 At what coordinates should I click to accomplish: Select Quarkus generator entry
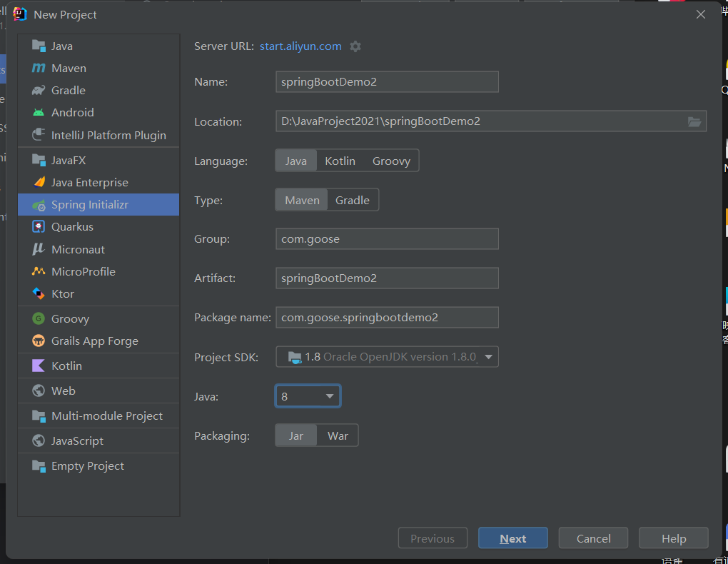pos(98,227)
